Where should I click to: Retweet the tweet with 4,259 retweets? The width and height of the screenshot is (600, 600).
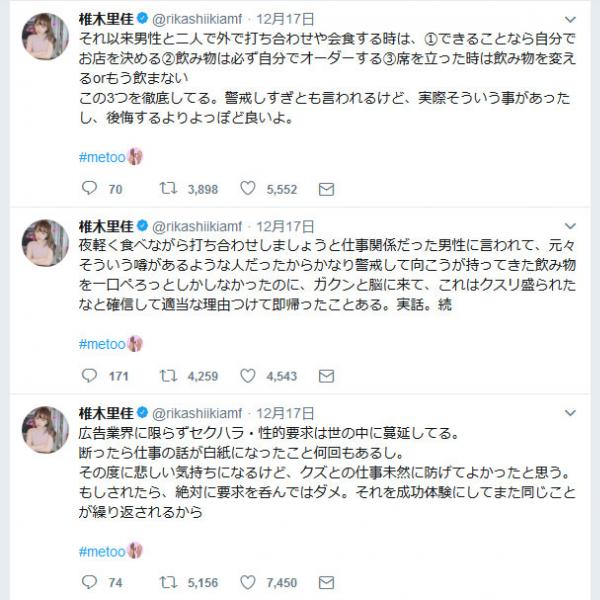[168, 375]
